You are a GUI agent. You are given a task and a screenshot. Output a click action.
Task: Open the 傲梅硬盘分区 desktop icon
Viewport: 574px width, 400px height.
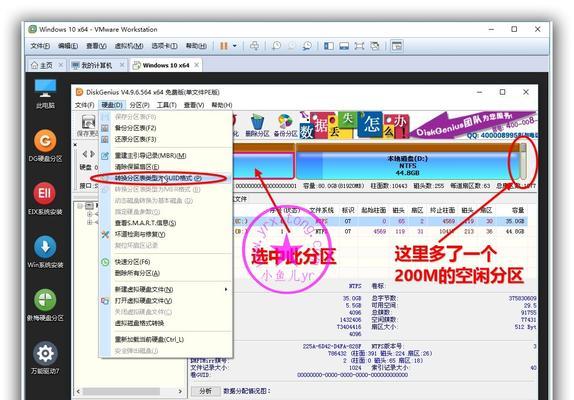coord(45,305)
